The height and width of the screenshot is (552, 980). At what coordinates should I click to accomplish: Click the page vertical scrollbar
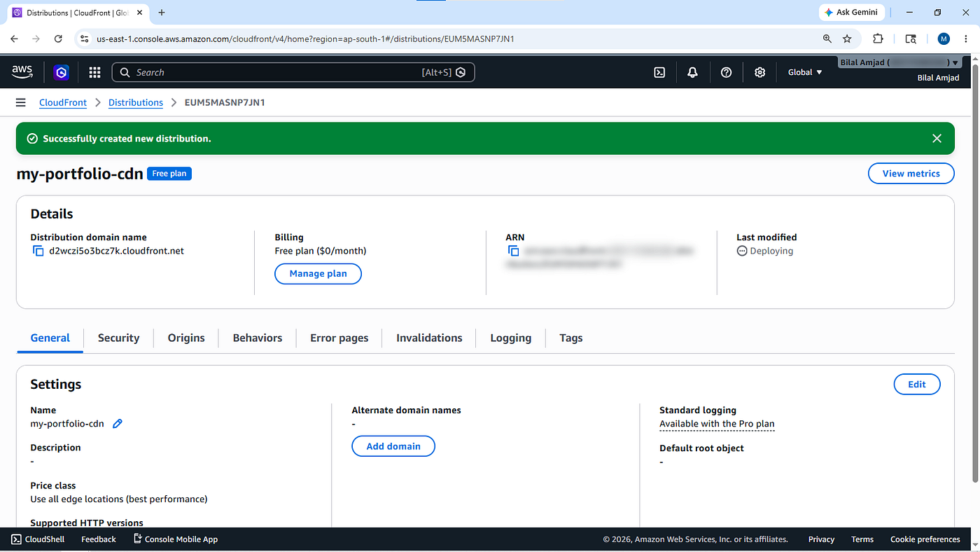point(975,273)
